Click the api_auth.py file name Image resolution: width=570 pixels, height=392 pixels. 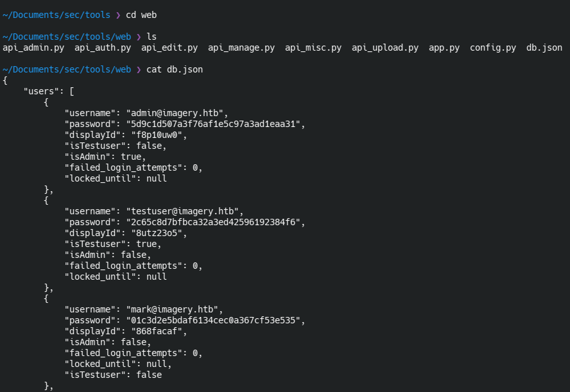pyautogui.click(x=103, y=47)
